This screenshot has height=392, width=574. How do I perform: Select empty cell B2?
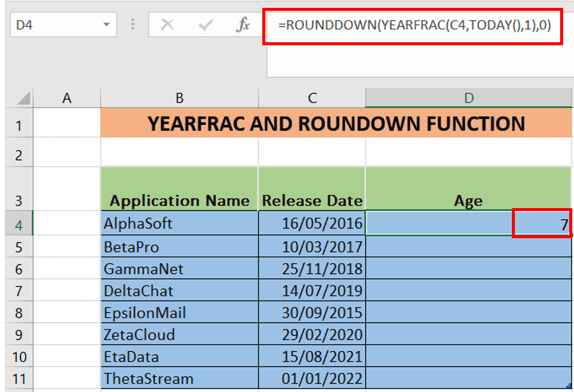(180, 153)
